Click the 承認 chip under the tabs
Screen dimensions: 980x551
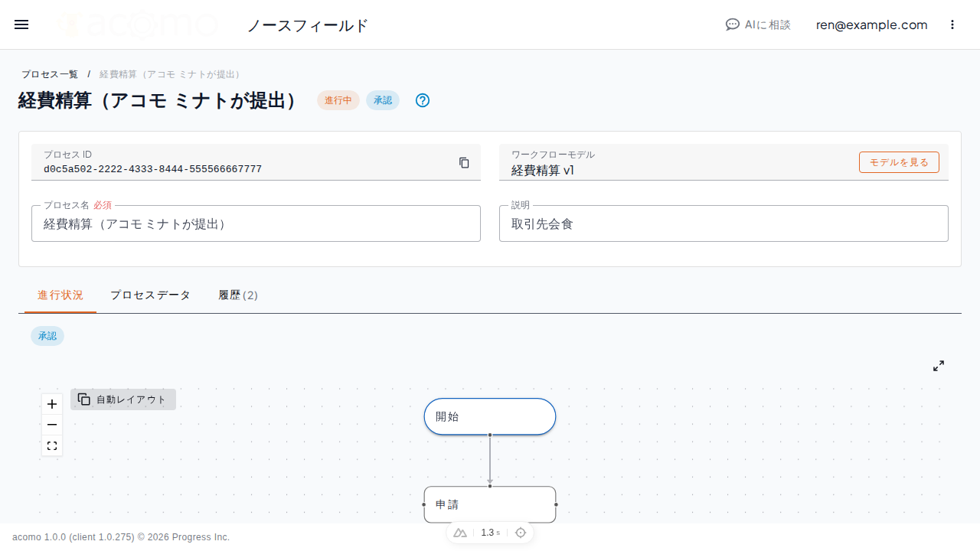[47, 336]
